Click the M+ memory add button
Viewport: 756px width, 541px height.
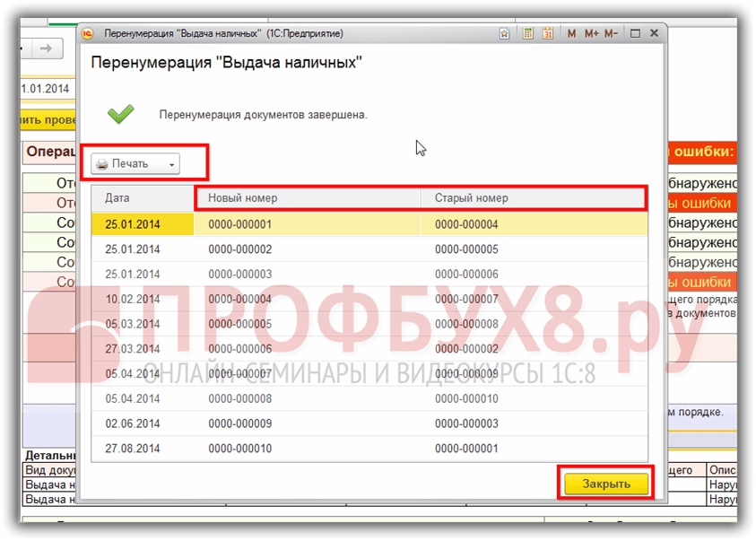(x=591, y=34)
